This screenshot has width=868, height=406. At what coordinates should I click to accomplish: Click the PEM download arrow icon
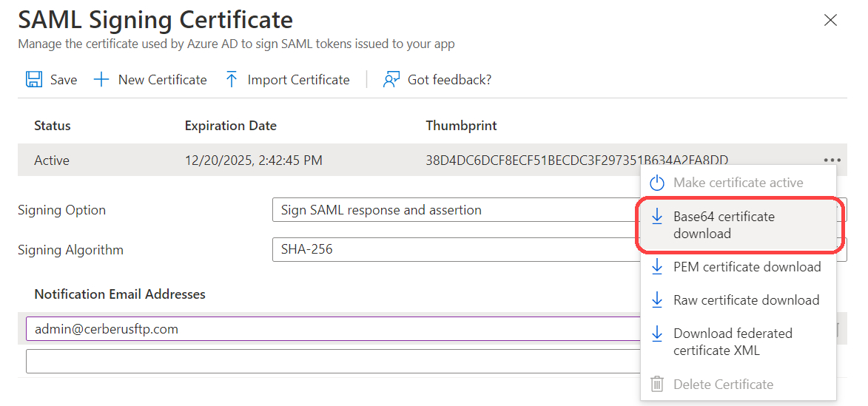[656, 267]
